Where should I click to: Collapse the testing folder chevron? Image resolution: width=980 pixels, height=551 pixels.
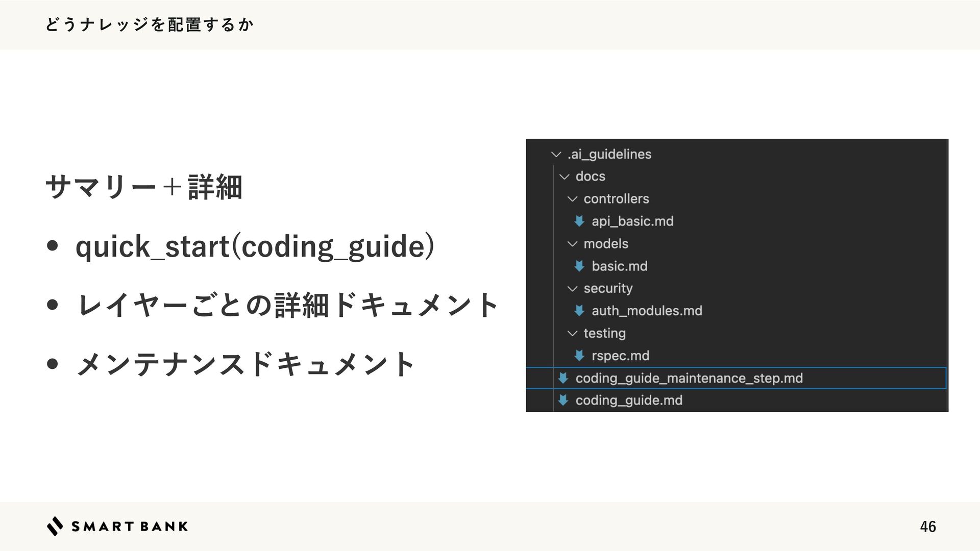(x=572, y=333)
